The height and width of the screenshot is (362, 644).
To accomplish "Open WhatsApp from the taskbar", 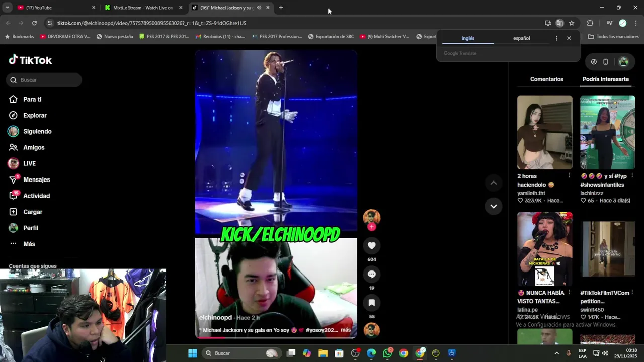I will click(x=387, y=353).
